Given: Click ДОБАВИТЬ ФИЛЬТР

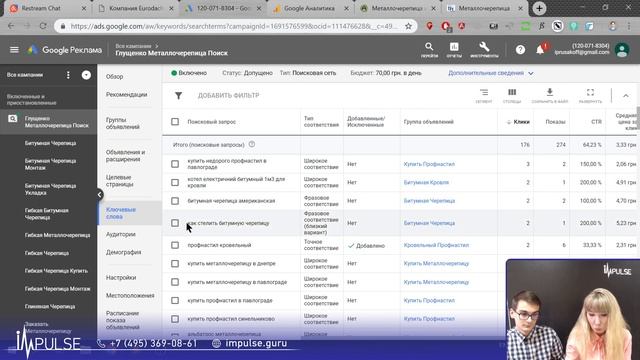Looking at the screenshot, I should (229, 96).
